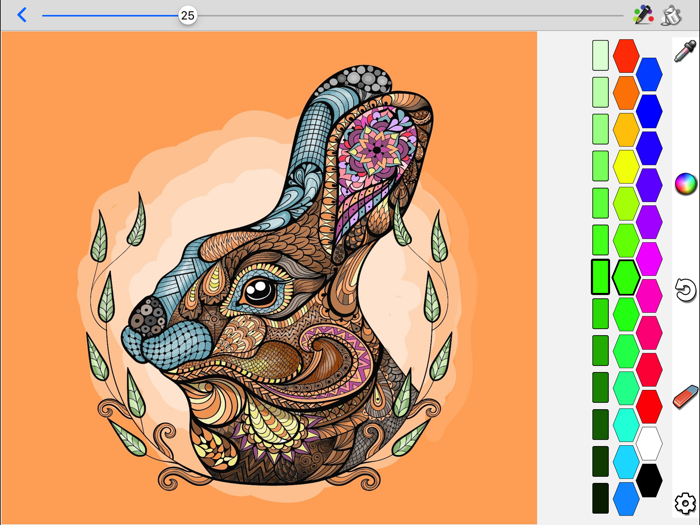Click the rabbit's eye on canvas
This screenshot has height=525, width=700.
point(259,292)
